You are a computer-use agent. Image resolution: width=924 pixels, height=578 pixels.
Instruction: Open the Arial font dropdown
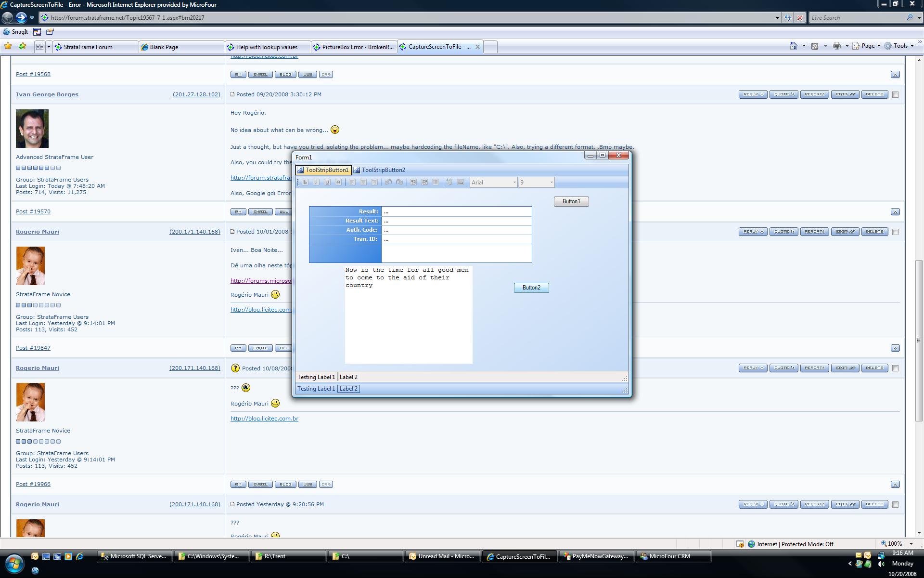(x=514, y=183)
